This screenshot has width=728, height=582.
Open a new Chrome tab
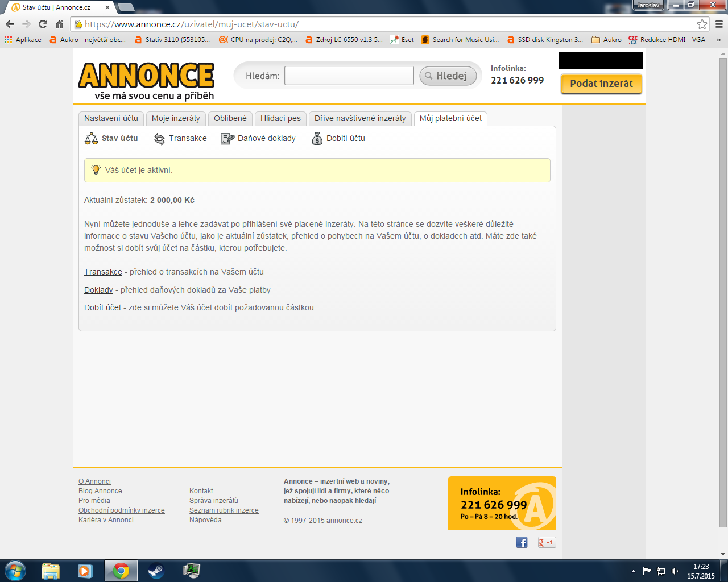tap(126, 7)
